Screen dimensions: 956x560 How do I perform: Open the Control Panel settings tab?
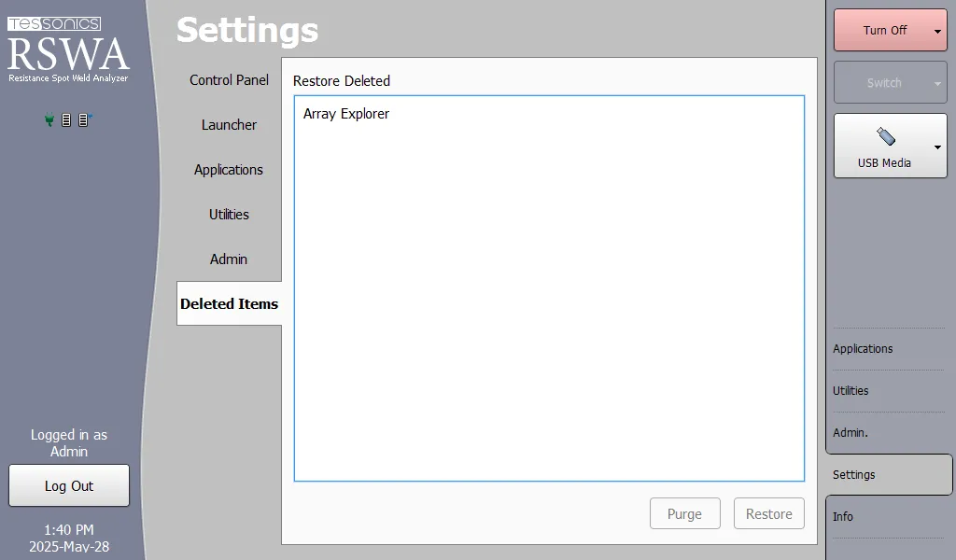tap(229, 80)
